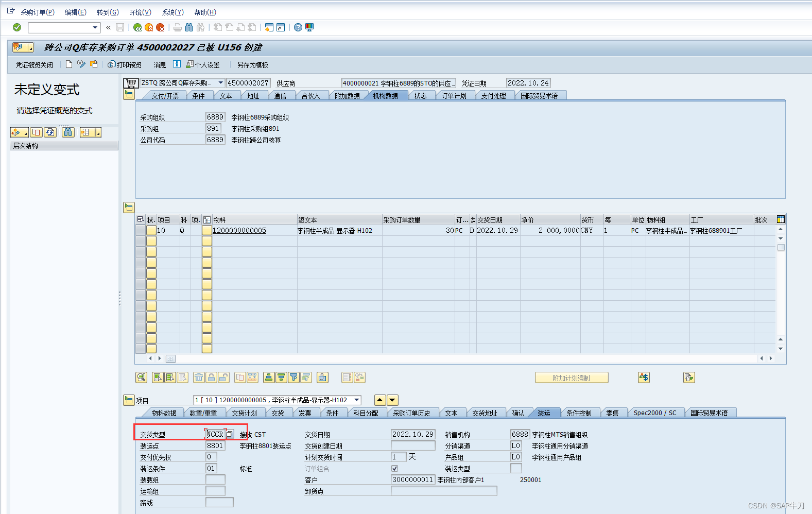Screen dimensions: 812x514
Task: Click the 消息 button
Action: click(x=160, y=65)
